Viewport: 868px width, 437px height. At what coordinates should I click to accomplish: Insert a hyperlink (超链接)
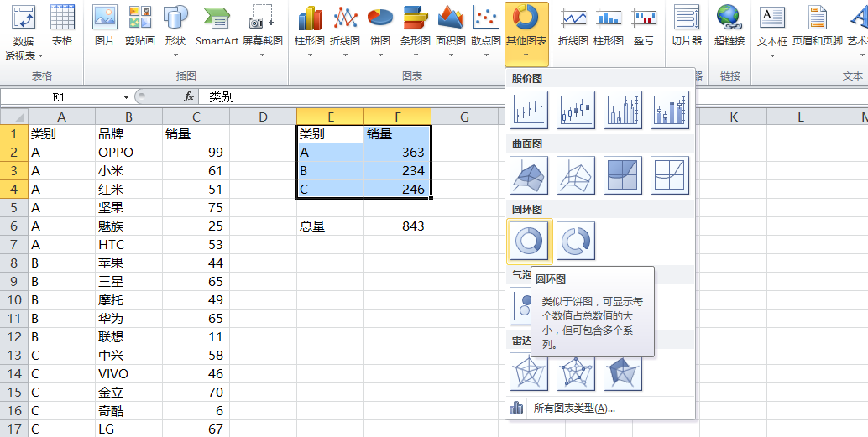click(729, 27)
